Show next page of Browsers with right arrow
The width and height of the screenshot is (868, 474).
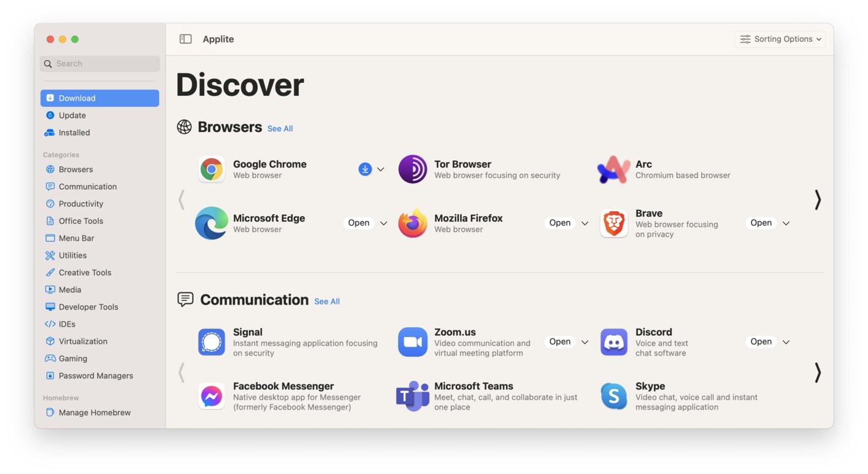coord(818,200)
